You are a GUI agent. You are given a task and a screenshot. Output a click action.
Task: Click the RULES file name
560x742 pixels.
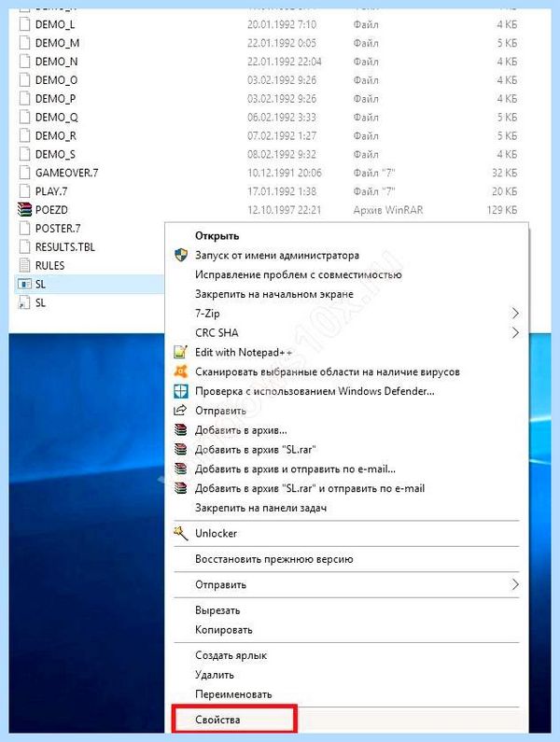49,265
